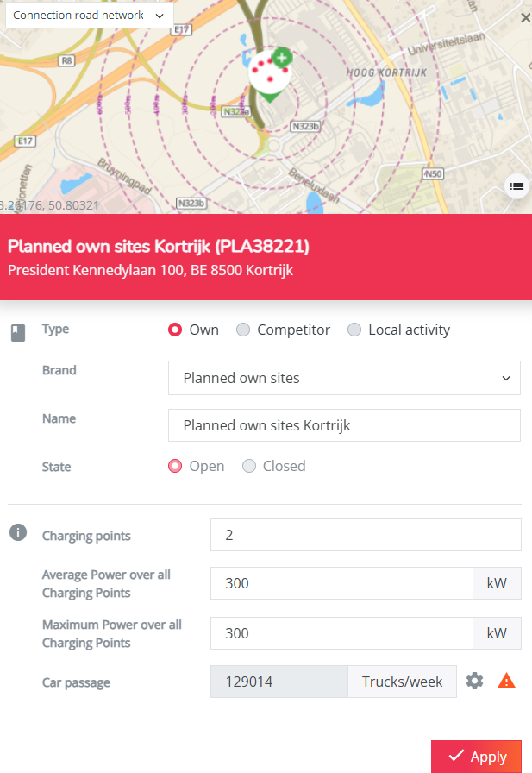Focus the Charging points field
This screenshot has height=773, width=532.
coord(366,535)
